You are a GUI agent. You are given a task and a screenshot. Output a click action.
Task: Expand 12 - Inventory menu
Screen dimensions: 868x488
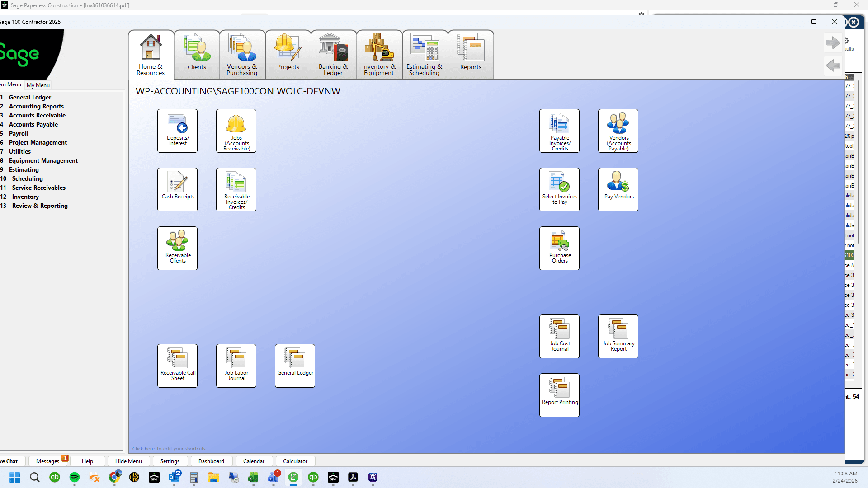[19, 197]
